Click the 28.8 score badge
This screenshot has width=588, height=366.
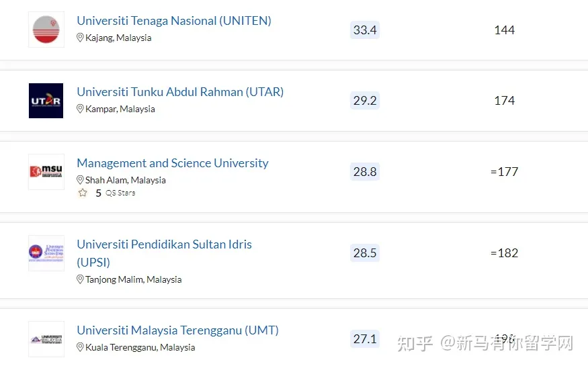pyautogui.click(x=365, y=172)
